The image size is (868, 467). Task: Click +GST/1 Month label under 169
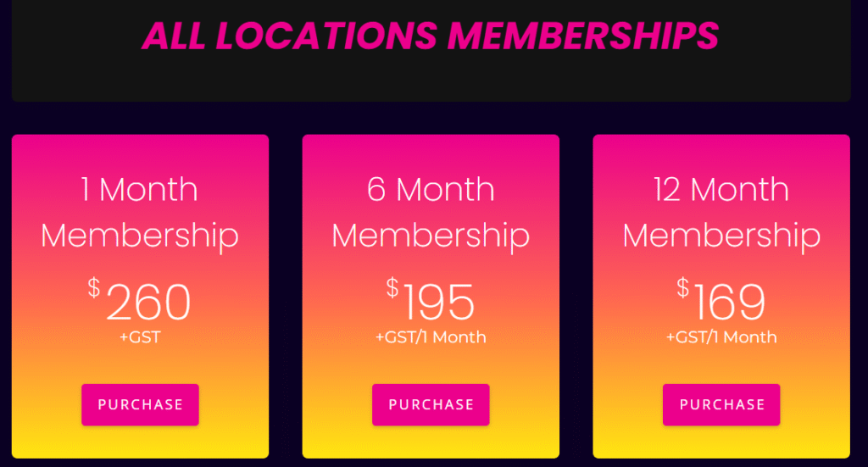pos(721,337)
